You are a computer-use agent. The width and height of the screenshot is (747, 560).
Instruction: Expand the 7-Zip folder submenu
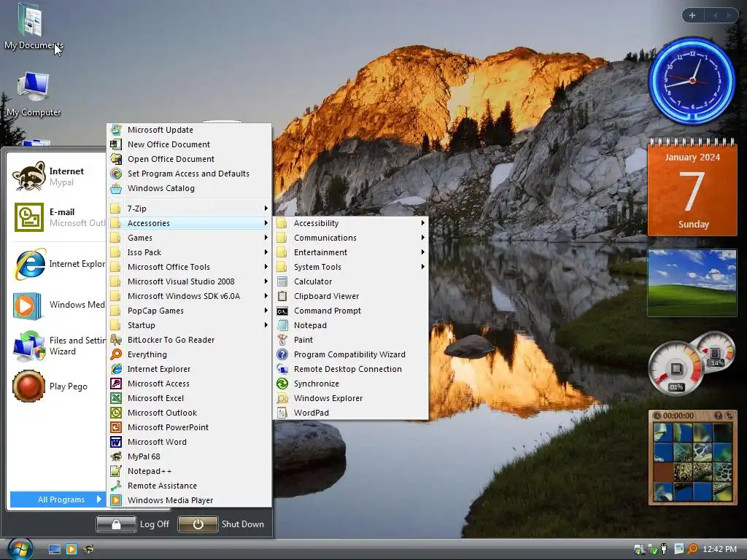pos(189,209)
